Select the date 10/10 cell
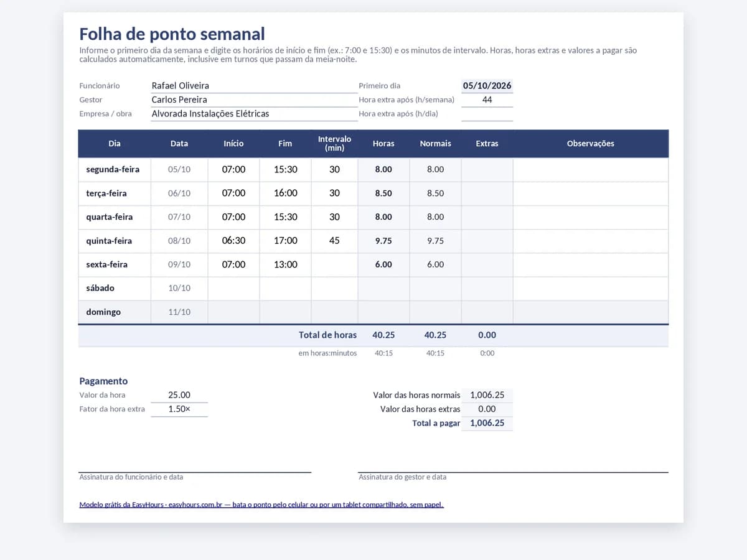This screenshot has height=560, width=747. pos(179,288)
